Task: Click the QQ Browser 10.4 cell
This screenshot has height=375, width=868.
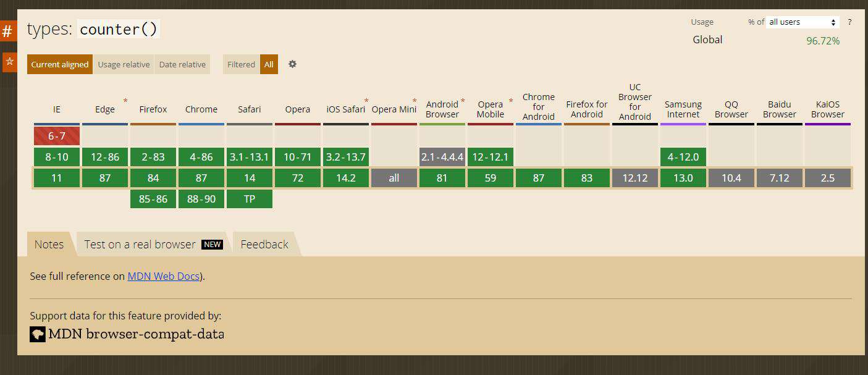Action: (731, 178)
